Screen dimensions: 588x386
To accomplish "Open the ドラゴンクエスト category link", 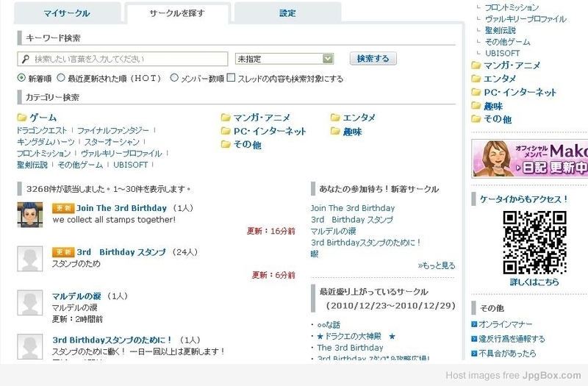I will (x=41, y=130).
